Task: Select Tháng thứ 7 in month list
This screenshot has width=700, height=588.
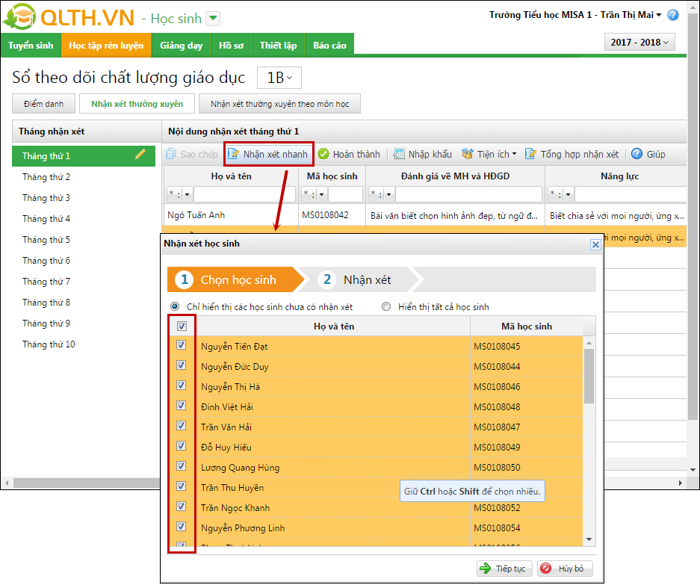Action: click(x=84, y=281)
